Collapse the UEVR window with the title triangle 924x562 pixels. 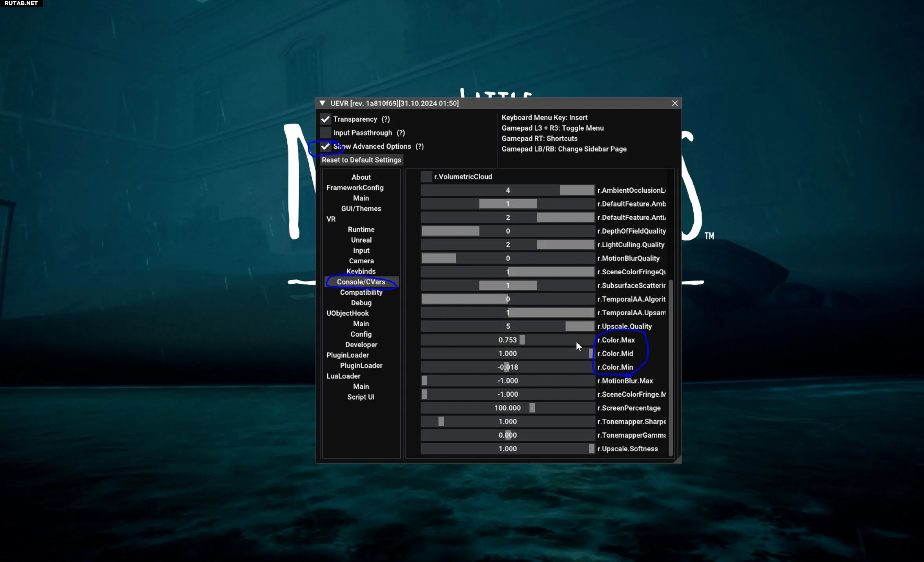pyautogui.click(x=322, y=103)
